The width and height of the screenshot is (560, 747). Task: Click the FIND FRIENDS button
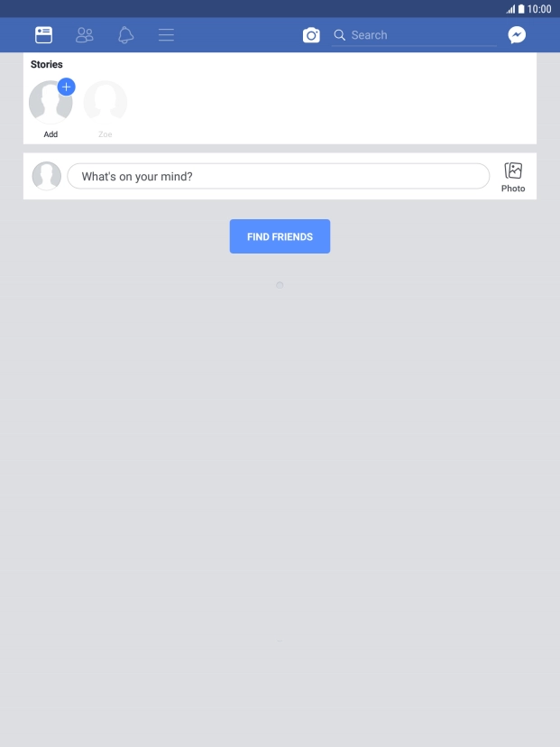click(280, 236)
